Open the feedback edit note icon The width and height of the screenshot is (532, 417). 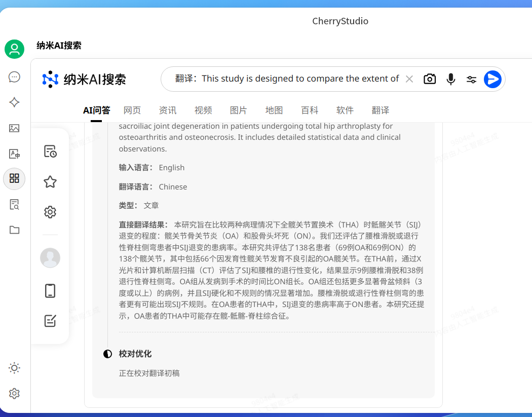50,321
